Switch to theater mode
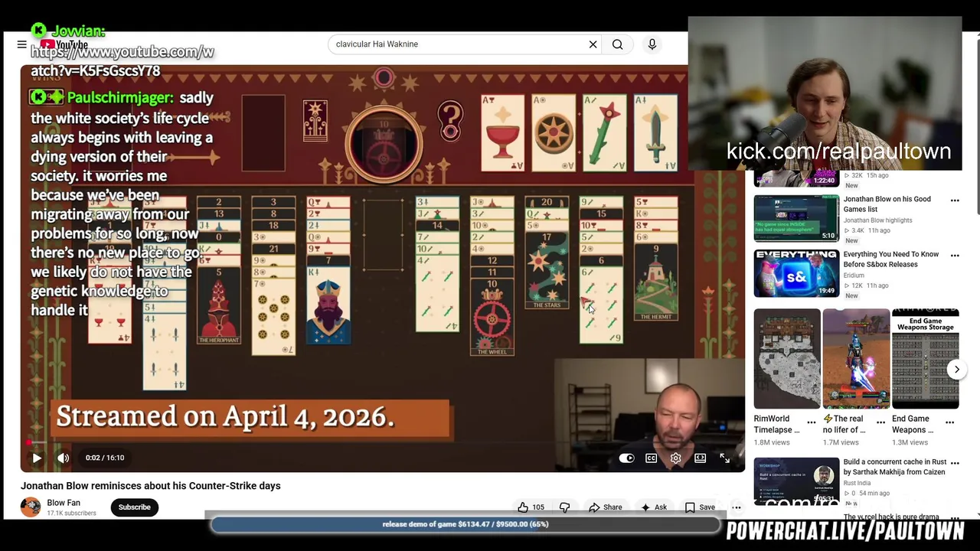The width and height of the screenshot is (980, 551). (x=700, y=458)
